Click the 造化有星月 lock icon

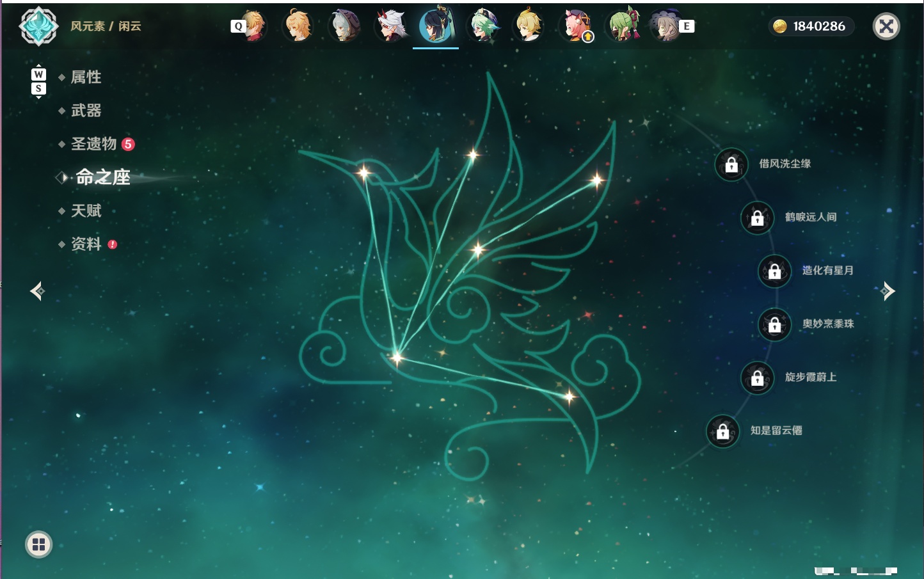[x=775, y=271]
